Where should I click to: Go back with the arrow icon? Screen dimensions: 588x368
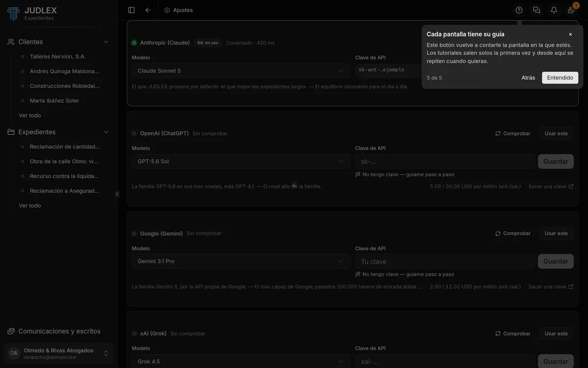pyautogui.click(x=148, y=10)
